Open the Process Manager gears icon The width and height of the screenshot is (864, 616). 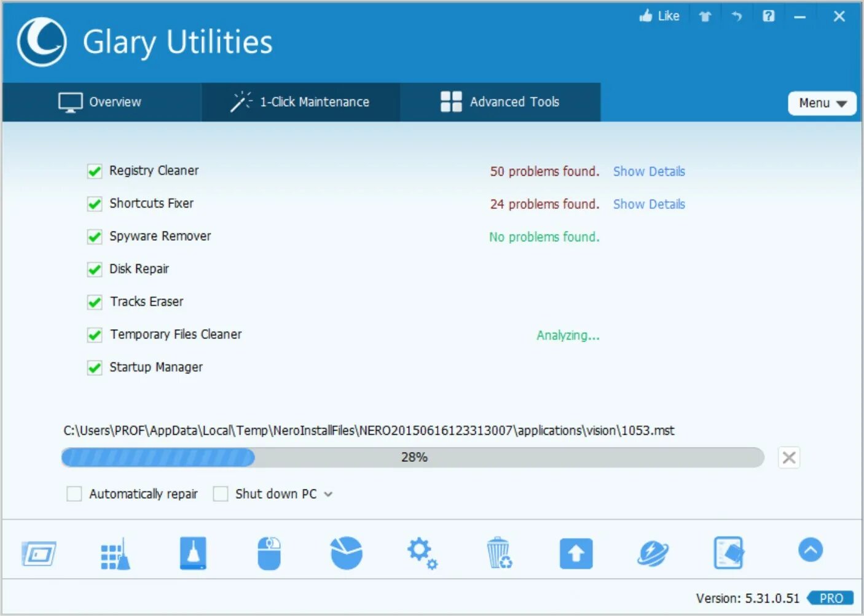[x=422, y=553]
